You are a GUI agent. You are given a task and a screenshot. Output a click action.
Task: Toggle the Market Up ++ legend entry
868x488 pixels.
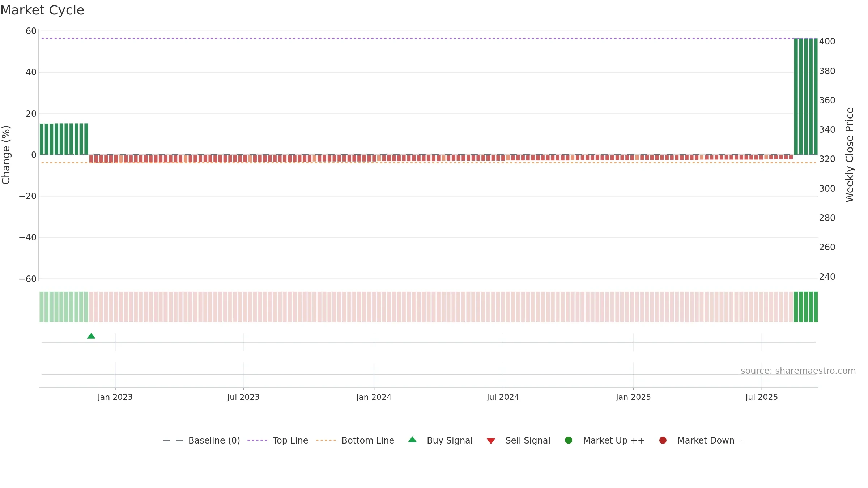(605, 440)
